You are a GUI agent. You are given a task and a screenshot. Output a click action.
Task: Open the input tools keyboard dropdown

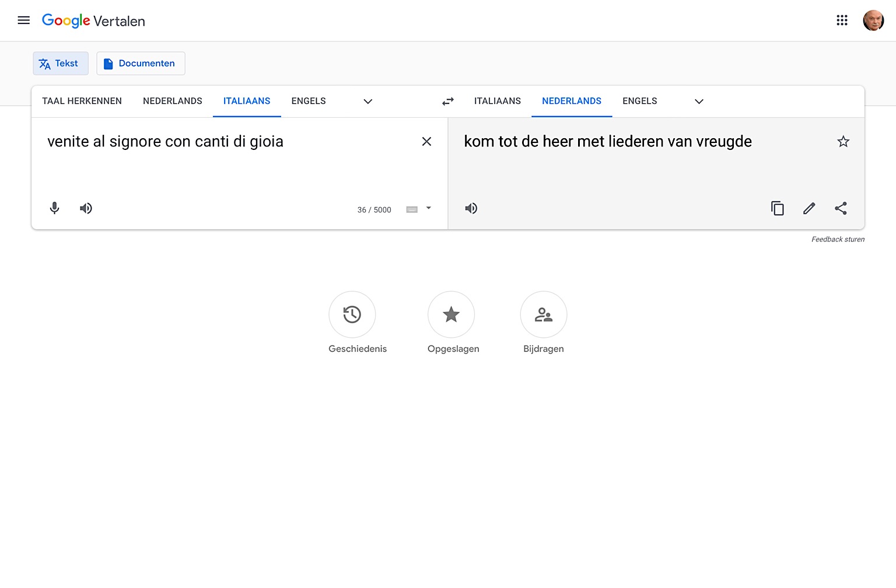[428, 208]
